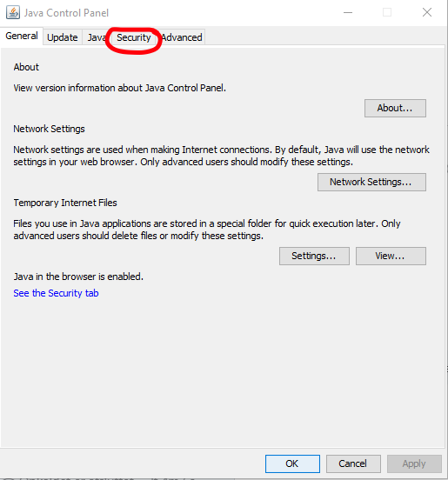The image size is (448, 480).
Task: Go to the circled Security tab
Action: click(x=134, y=37)
